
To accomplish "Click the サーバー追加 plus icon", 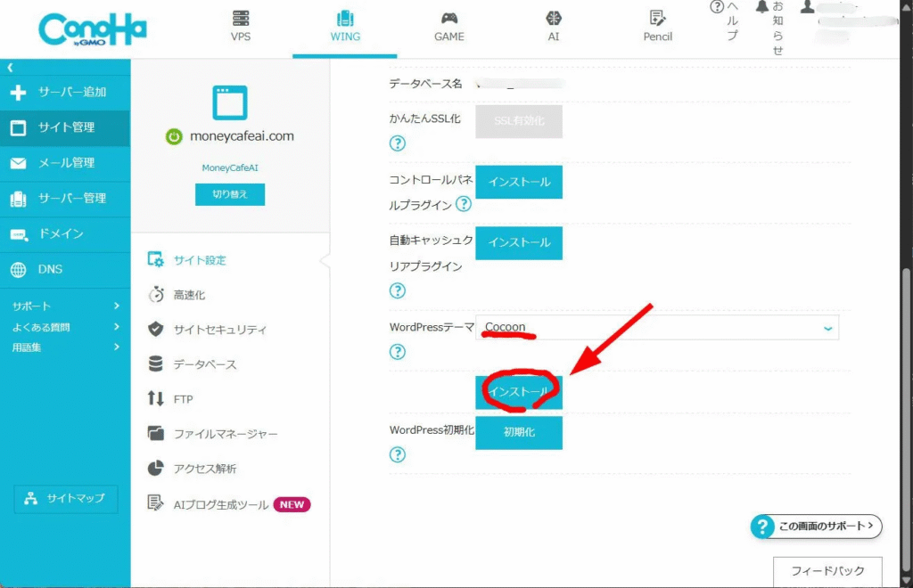I will (x=18, y=93).
